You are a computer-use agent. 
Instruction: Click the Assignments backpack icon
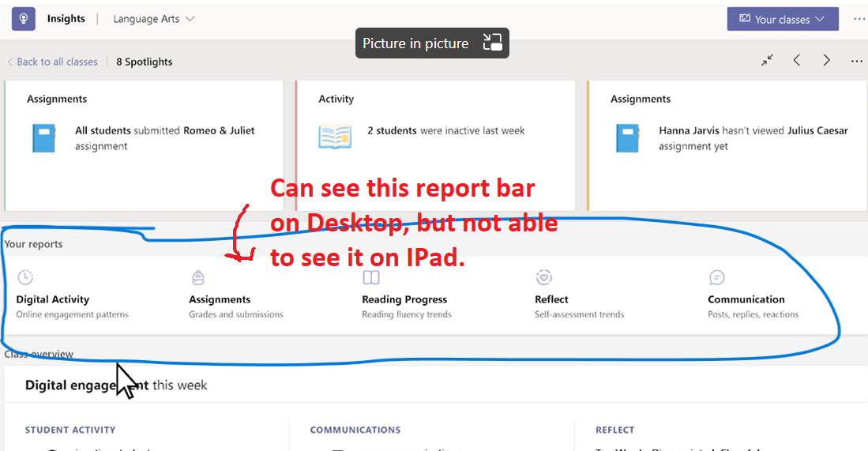tap(198, 277)
